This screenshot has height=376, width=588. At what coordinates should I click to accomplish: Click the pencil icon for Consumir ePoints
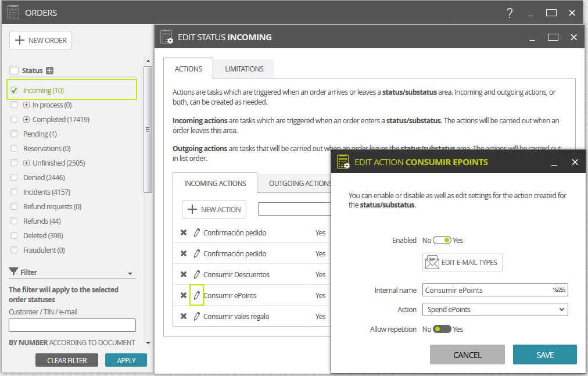[x=196, y=295]
